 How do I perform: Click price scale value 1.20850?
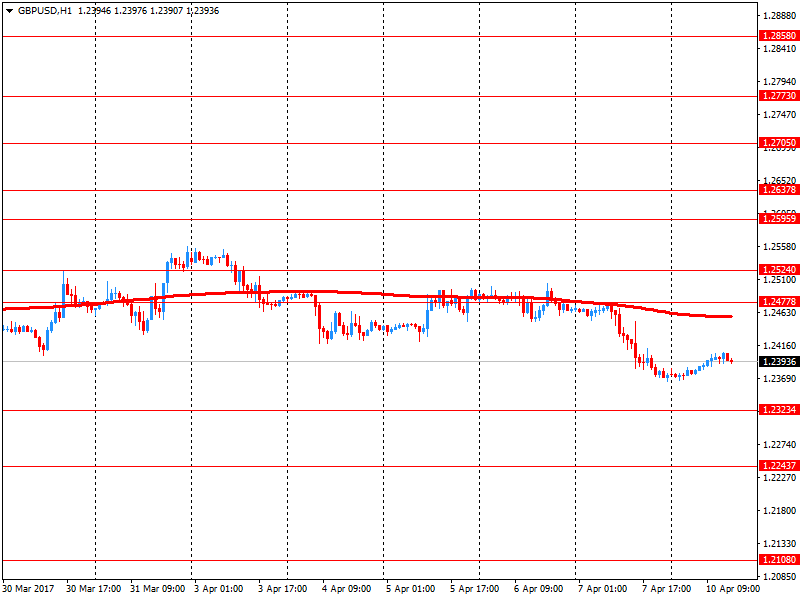tap(779, 577)
